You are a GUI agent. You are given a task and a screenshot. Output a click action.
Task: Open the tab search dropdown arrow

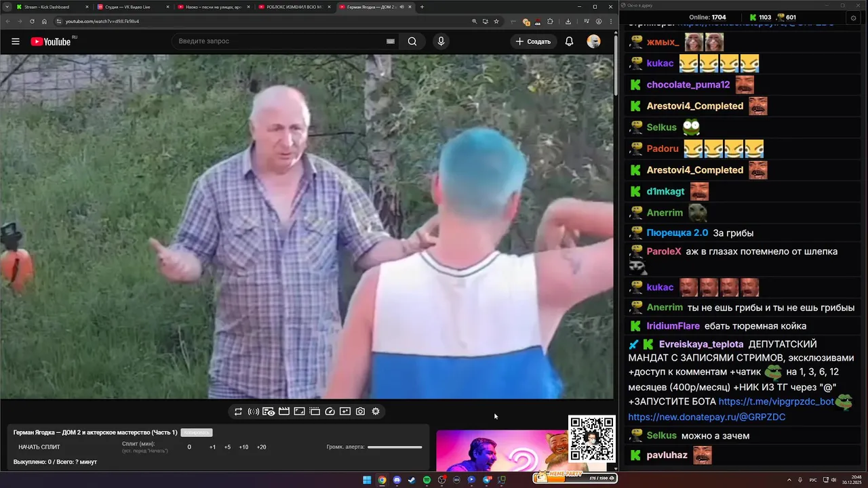coord(5,7)
